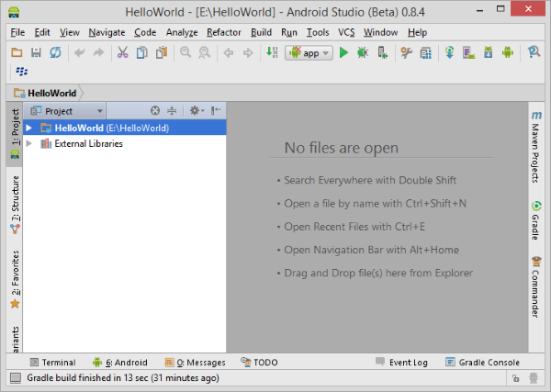551x392 pixels.
Task: Open the Terminal tool window
Action: tap(52, 362)
